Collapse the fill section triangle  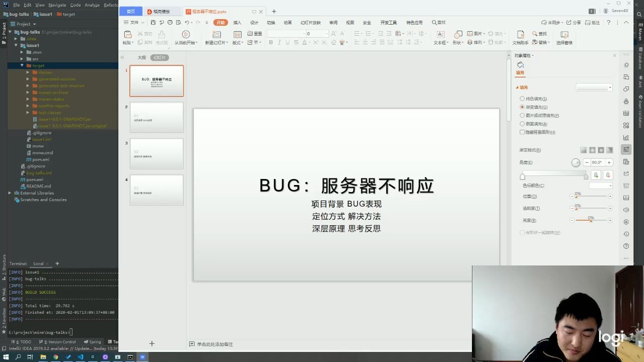517,87
